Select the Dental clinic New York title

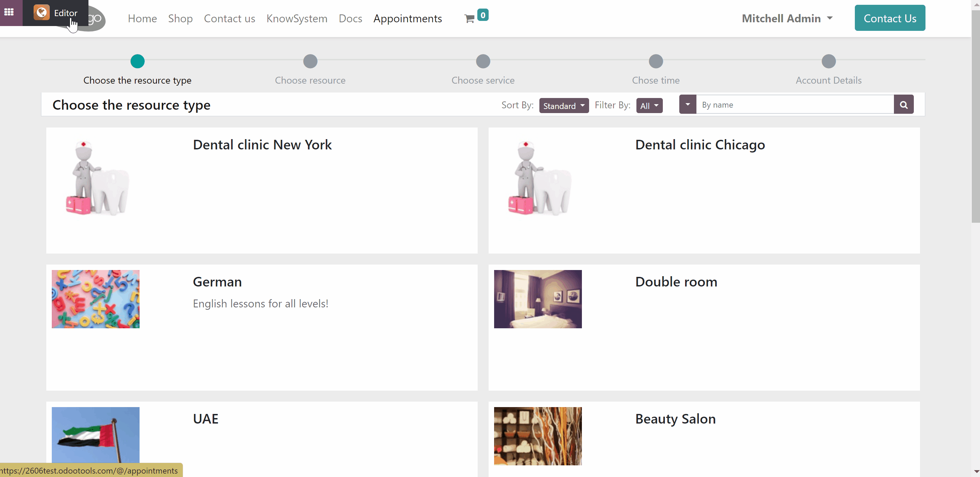pos(262,145)
